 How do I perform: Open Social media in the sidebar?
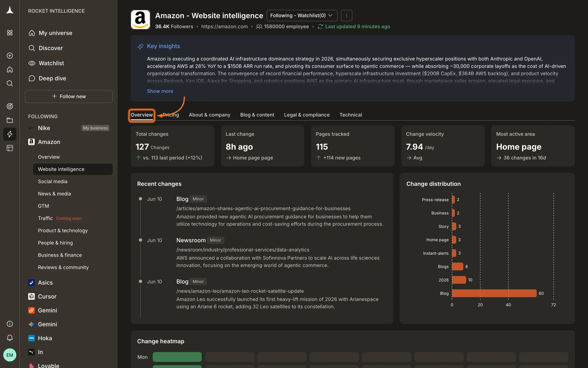pos(53,182)
